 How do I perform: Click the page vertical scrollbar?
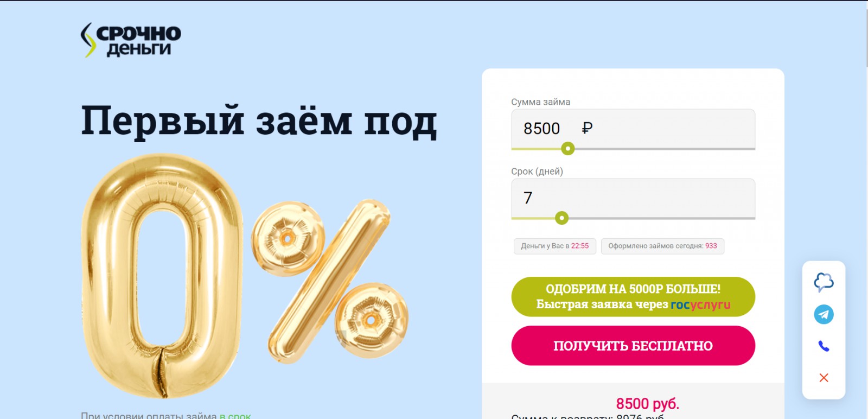(865, 210)
